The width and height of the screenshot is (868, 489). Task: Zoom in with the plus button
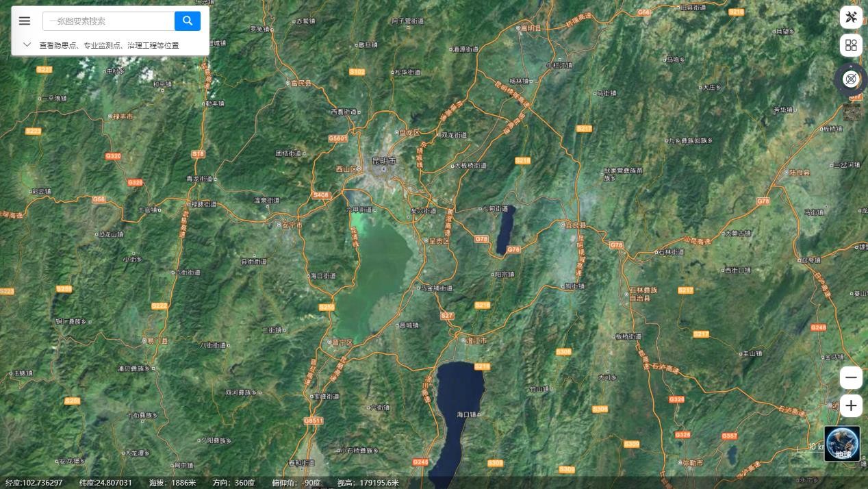851,405
